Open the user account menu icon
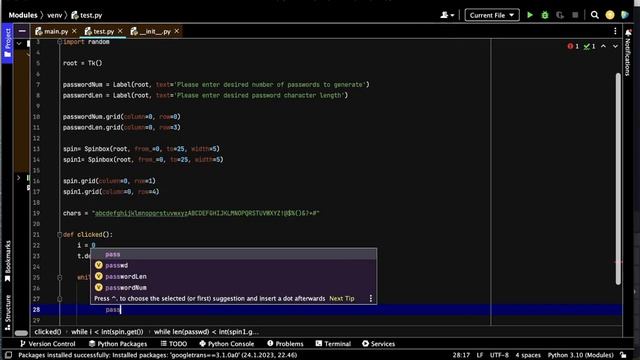 coord(447,15)
